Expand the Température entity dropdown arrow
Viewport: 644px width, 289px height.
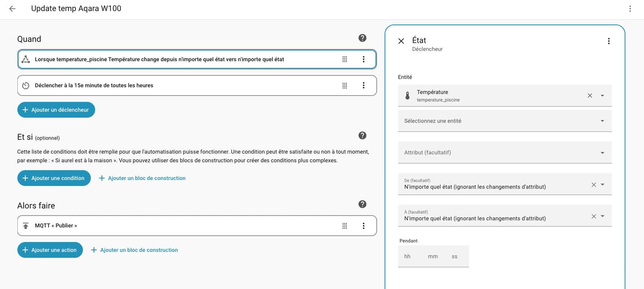click(603, 96)
